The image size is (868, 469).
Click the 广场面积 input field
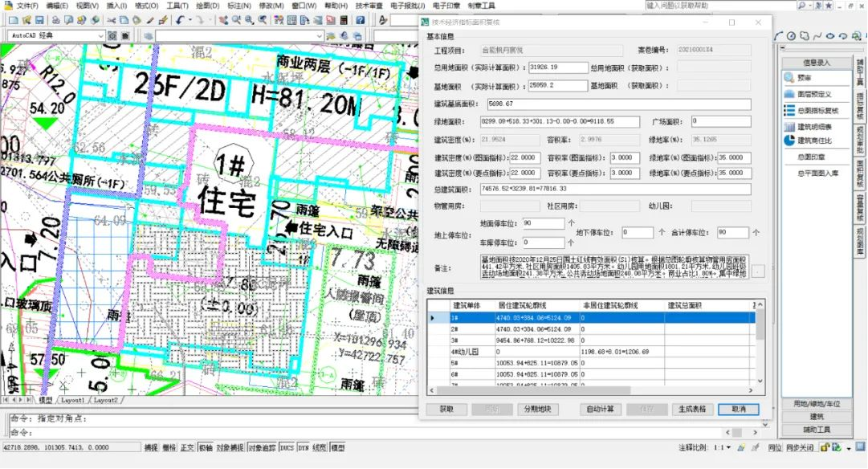coord(721,121)
